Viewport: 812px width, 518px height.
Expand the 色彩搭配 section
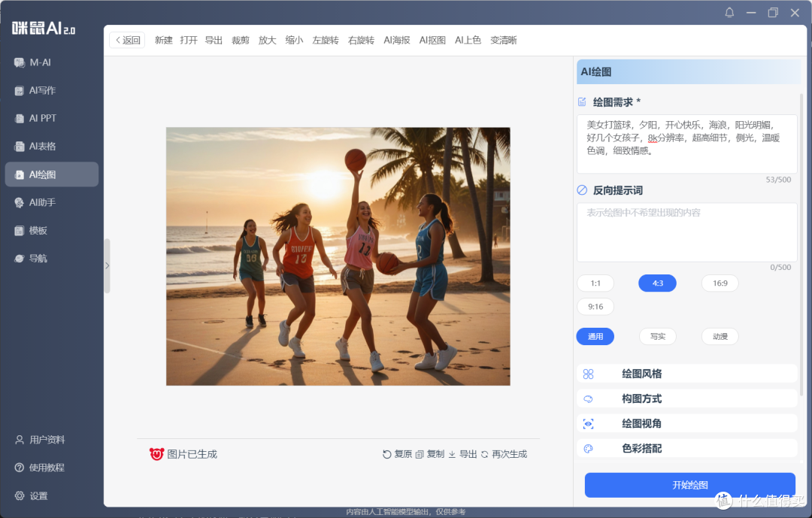pos(686,449)
